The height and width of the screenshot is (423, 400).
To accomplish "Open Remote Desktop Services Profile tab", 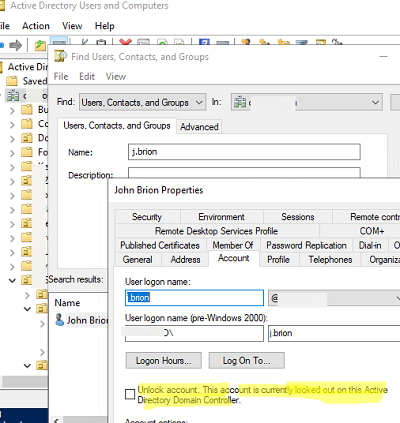I will click(217, 231).
